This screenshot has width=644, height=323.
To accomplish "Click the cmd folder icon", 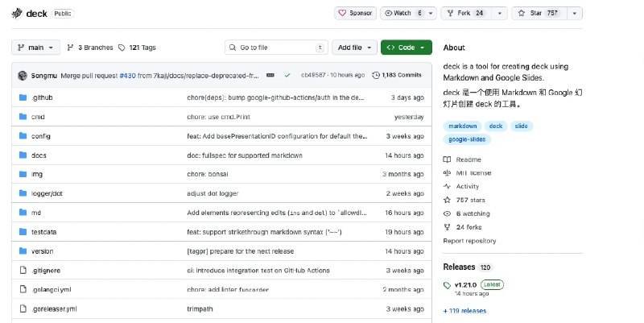I will [x=23, y=117].
